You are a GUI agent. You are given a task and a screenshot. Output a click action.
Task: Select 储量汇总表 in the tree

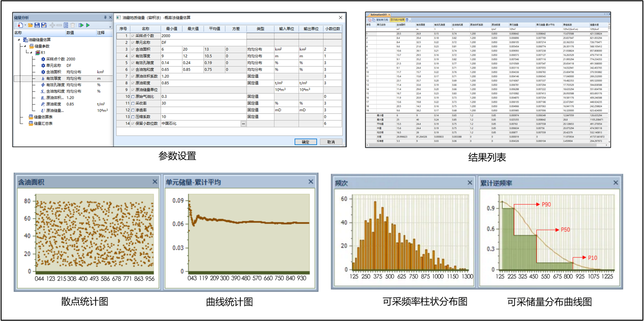click(43, 124)
